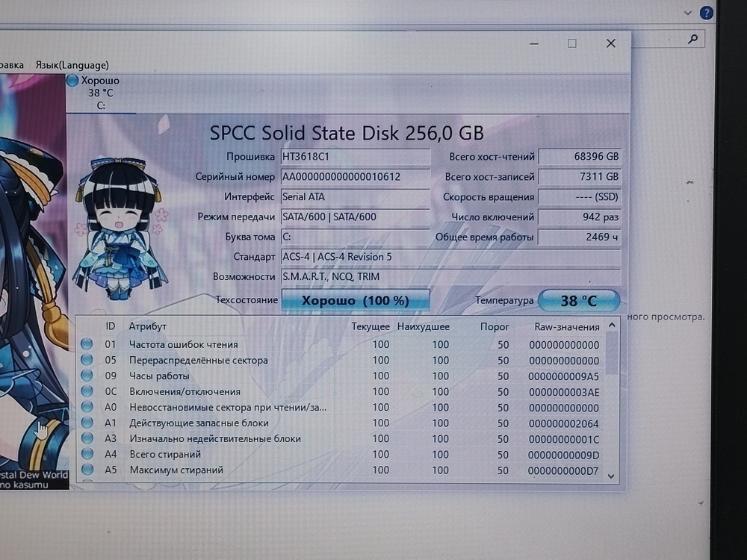Click the blue health status circle in the drive tab

click(x=72, y=81)
